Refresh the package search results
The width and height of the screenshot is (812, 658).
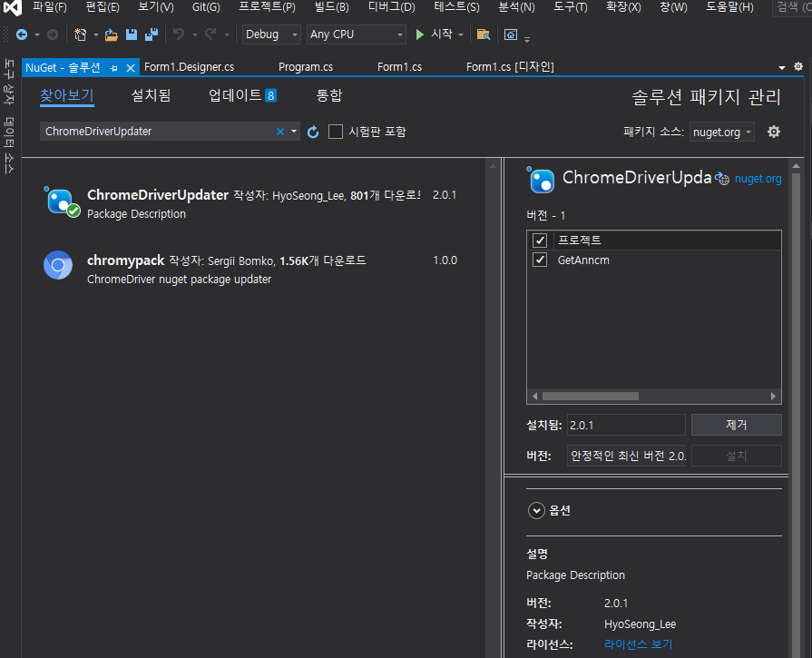click(313, 133)
